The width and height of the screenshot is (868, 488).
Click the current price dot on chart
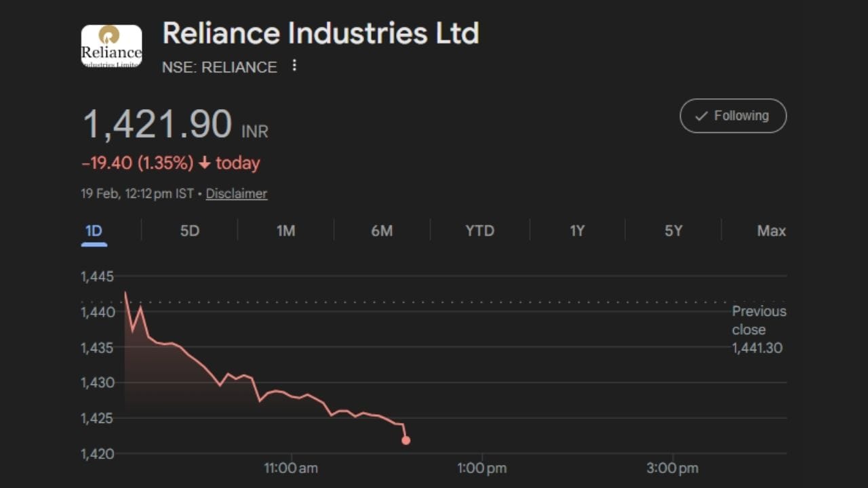coord(406,441)
